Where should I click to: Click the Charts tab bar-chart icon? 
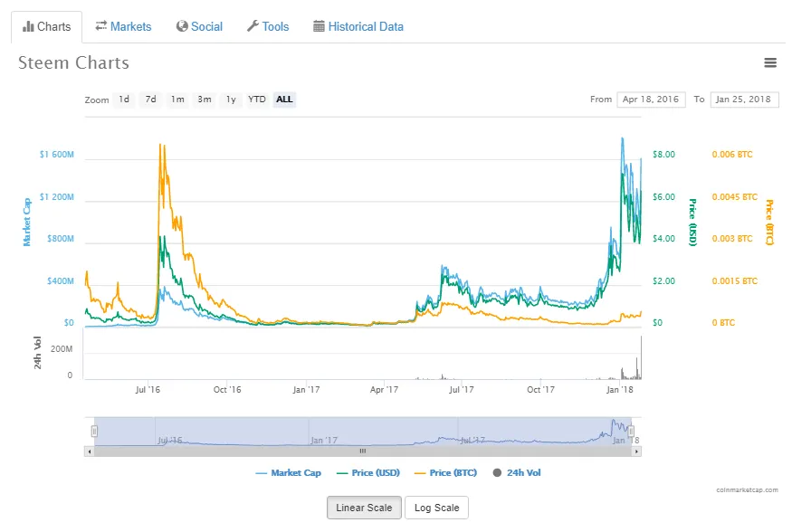coord(28,26)
